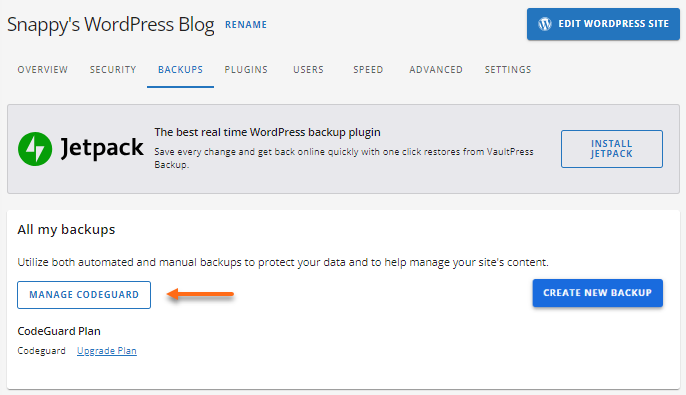Open the Advanced tab
Screen dimensions: 686x395
[436, 70]
